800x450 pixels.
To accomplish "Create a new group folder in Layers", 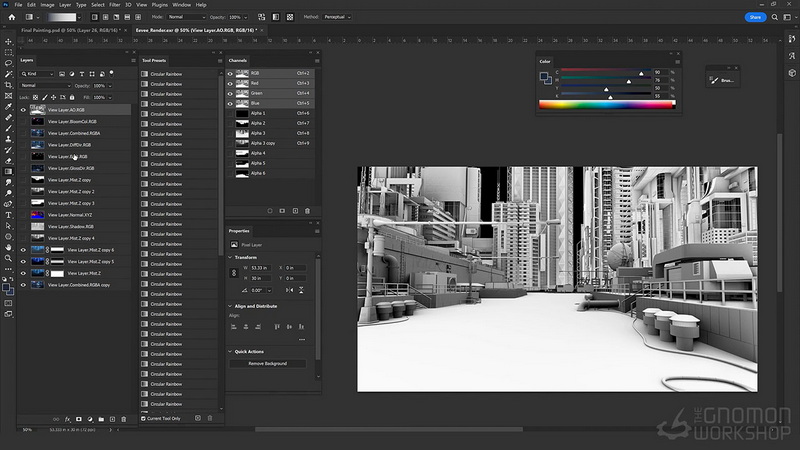I will click(x=101, y=419).
